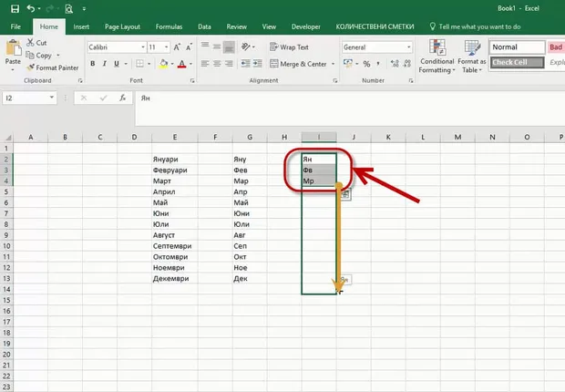This screenshot has width=565, height=392.
Task: Click the Decrease Indent icon
Action: tap(246, 64)
